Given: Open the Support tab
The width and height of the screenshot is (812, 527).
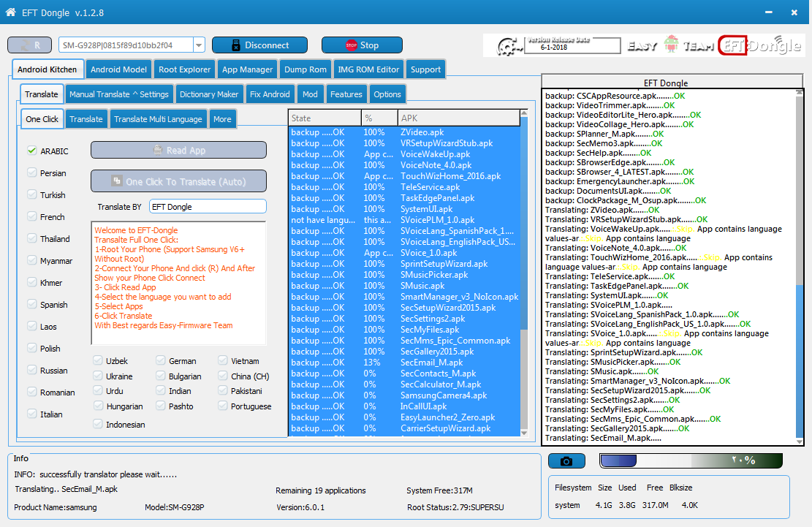Looking at the screenshot, I should coord(425,69).
